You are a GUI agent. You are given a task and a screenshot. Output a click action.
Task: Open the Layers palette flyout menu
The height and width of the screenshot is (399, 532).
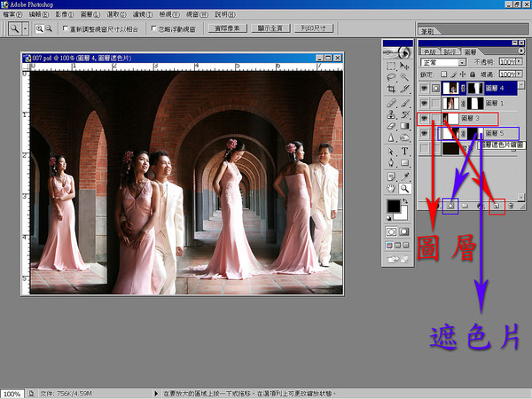click(x=521, y=51)
